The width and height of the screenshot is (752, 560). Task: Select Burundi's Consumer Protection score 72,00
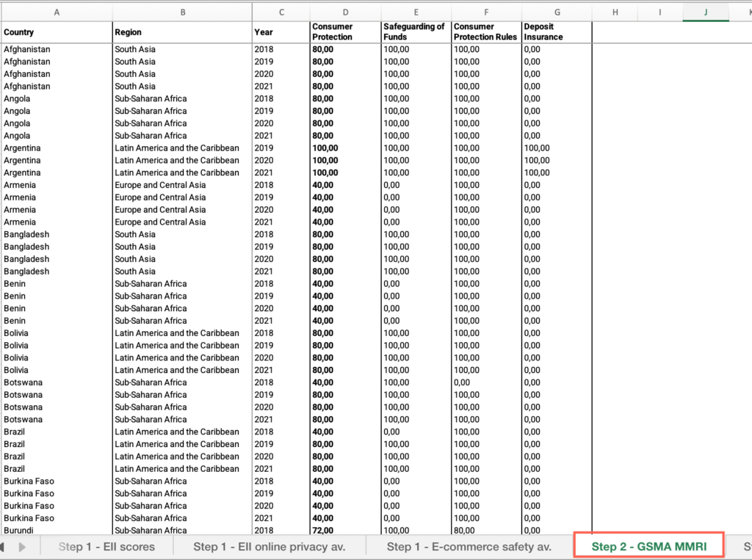pos(345,530)
